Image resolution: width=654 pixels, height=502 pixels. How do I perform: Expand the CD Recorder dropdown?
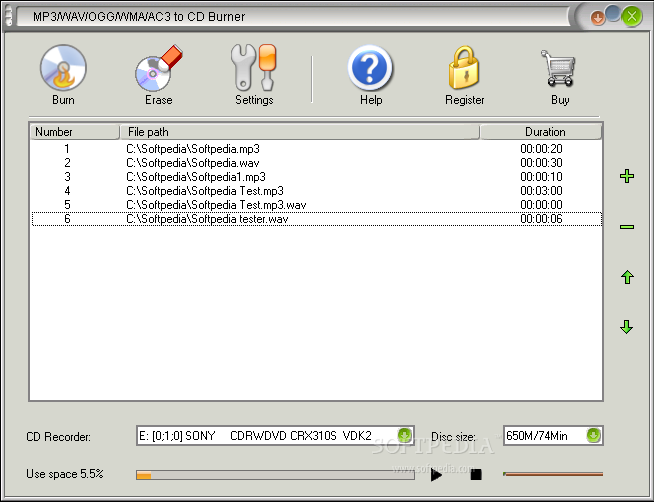pos(404,435)
